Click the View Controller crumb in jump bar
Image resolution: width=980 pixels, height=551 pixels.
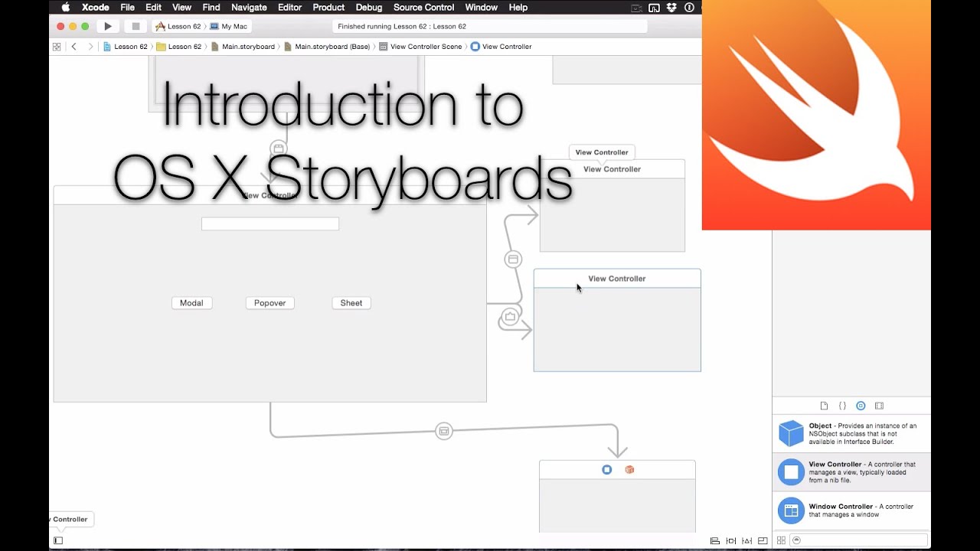[x=501, y=47]
